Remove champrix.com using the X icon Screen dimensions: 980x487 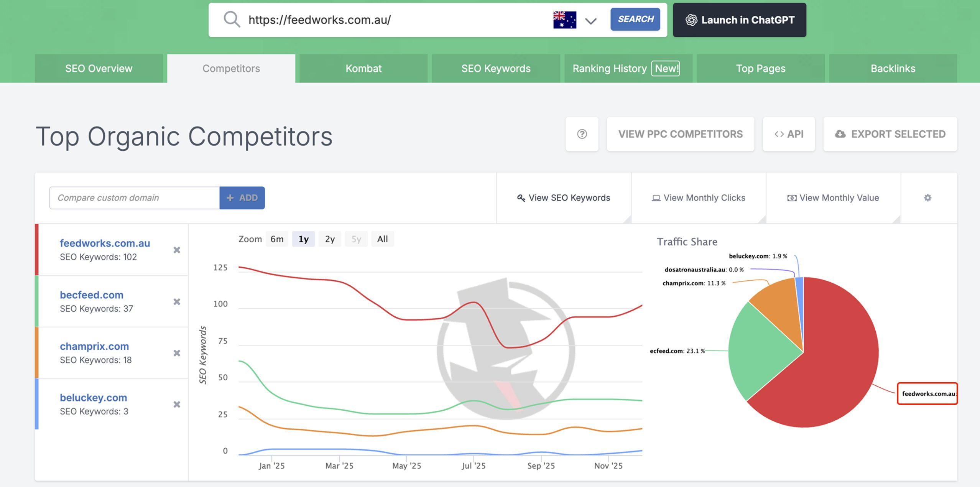click(x=177, y=353)
